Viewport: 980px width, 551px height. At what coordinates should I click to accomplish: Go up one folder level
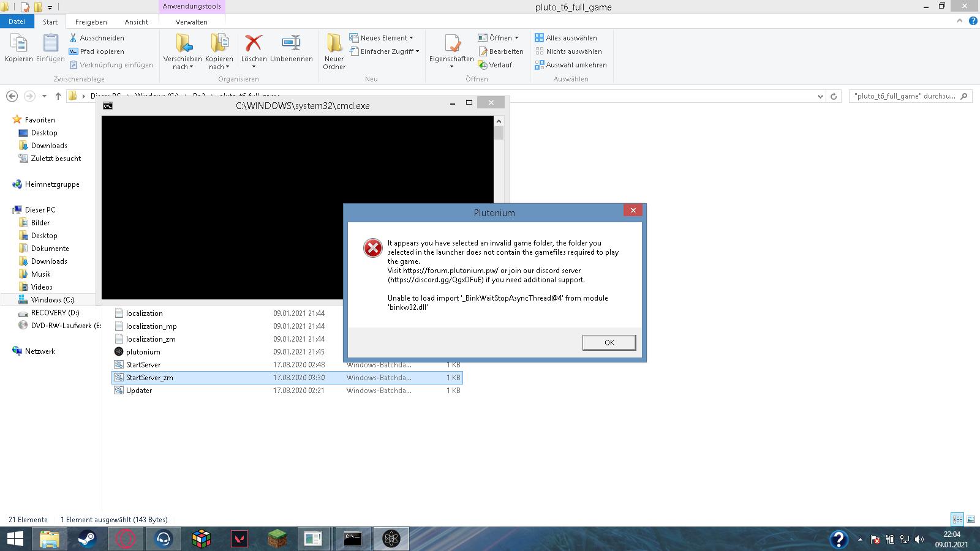[x=58, y=96]
